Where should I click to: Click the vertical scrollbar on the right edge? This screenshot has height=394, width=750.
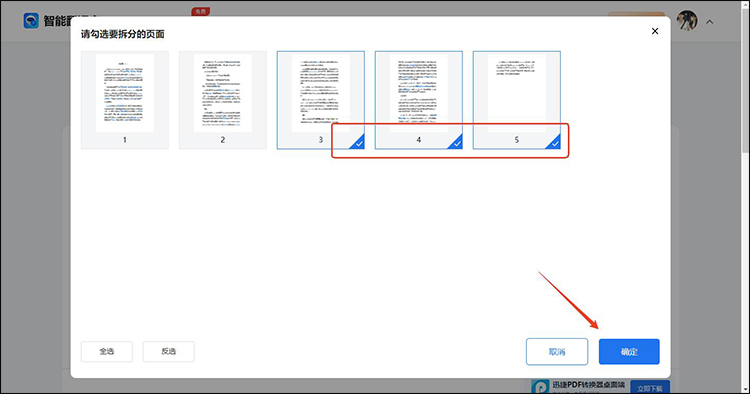pyautogui.click(x=746, y=77)
